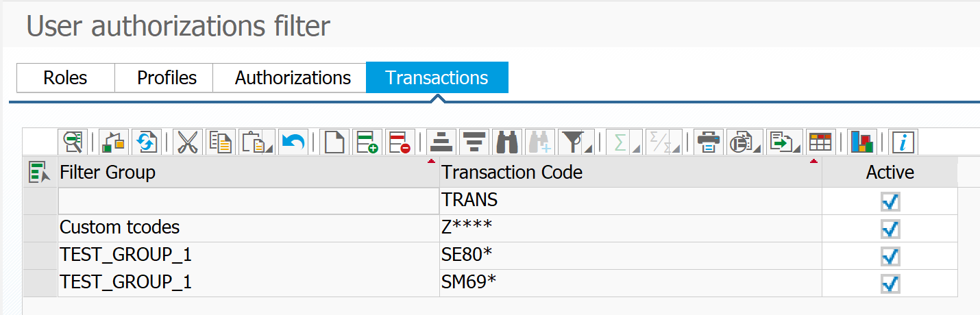
Task: Switch to the Roles tab
Action: click(65, 77)
